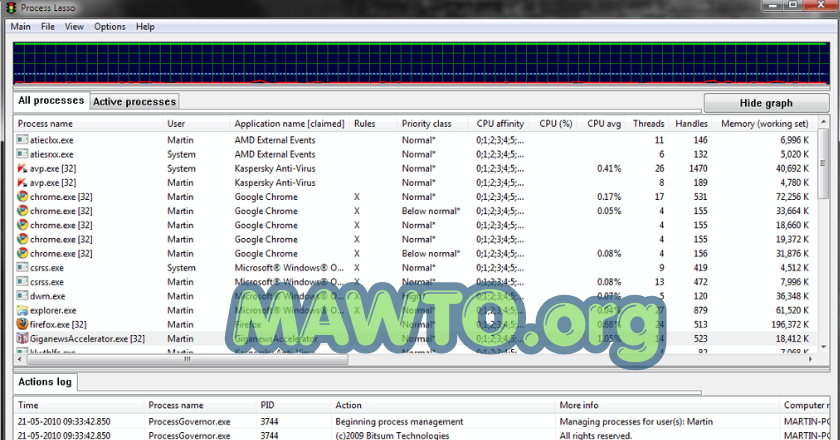Click process list vertical scrollbar thumb
This screenshot has height=440, width=840.
[823, 163]
